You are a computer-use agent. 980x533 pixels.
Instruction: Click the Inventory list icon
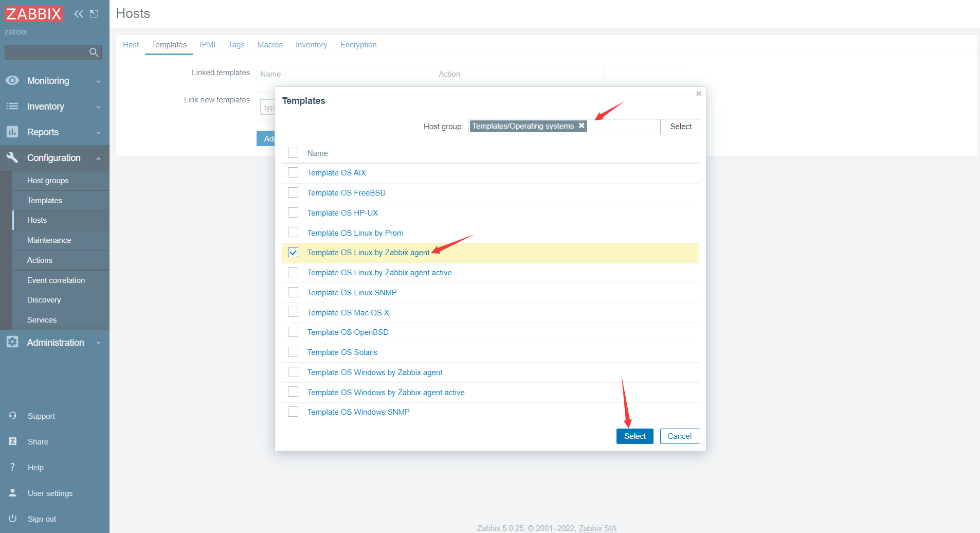coord(12,106)
